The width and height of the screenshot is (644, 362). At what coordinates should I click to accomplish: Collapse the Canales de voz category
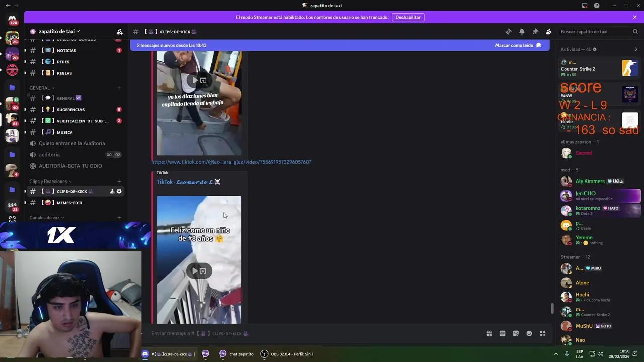point(47,218)
